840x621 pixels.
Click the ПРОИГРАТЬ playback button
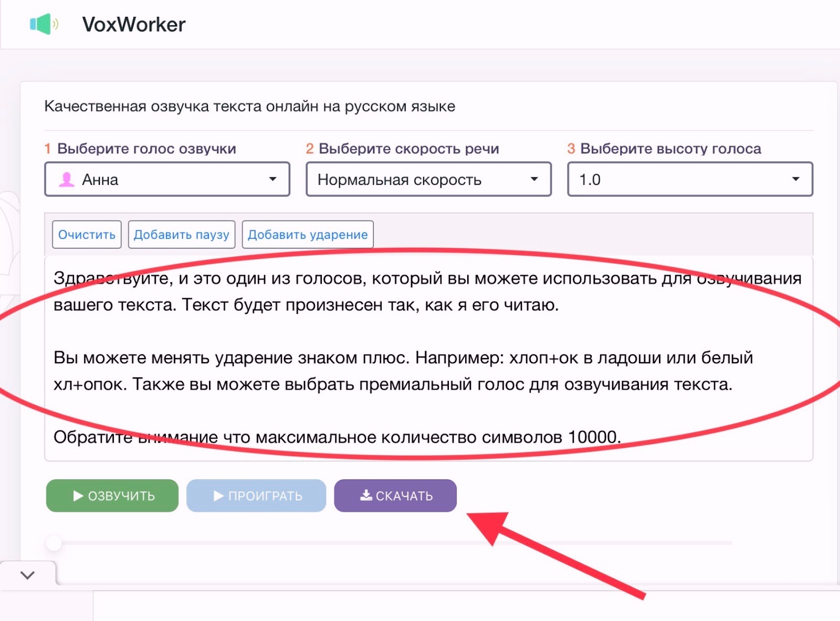(x=256, y=496)
